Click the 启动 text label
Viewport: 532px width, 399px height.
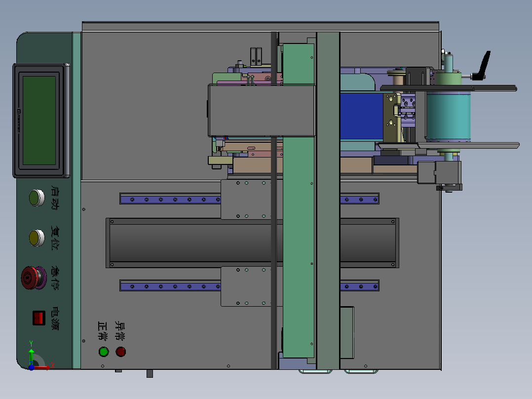(55, 198)
